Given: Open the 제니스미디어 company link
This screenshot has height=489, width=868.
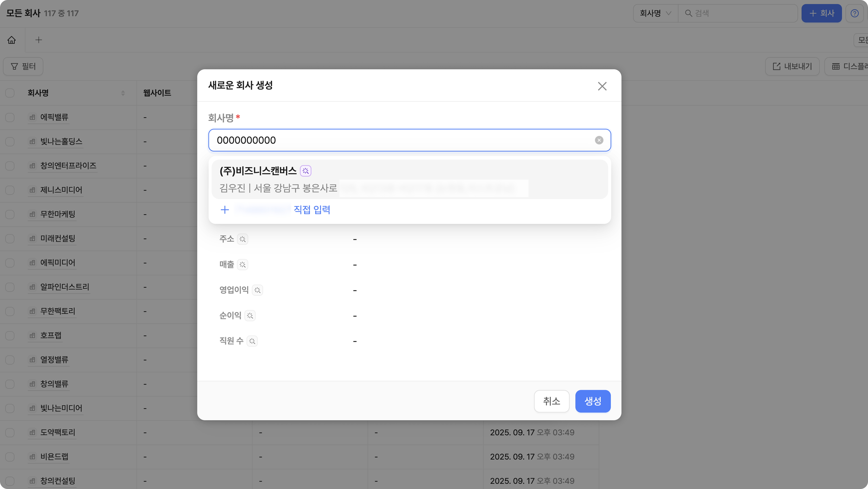Looking at the screenshot, I should pyautogui.click(x=61, y=190).
